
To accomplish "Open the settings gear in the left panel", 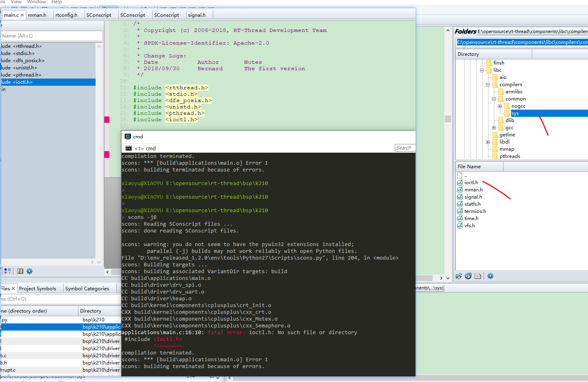I will pos(29,271).
